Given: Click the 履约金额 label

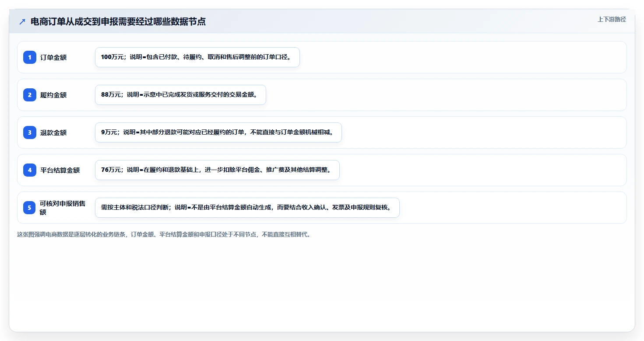Looking at the screenshot, I should point(53,95).
